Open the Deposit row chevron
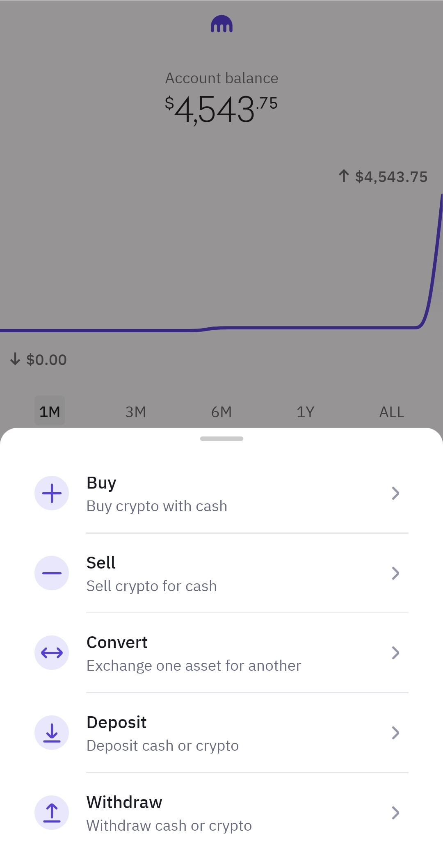Screen dimensions: 443x868 tap(395, 733)
